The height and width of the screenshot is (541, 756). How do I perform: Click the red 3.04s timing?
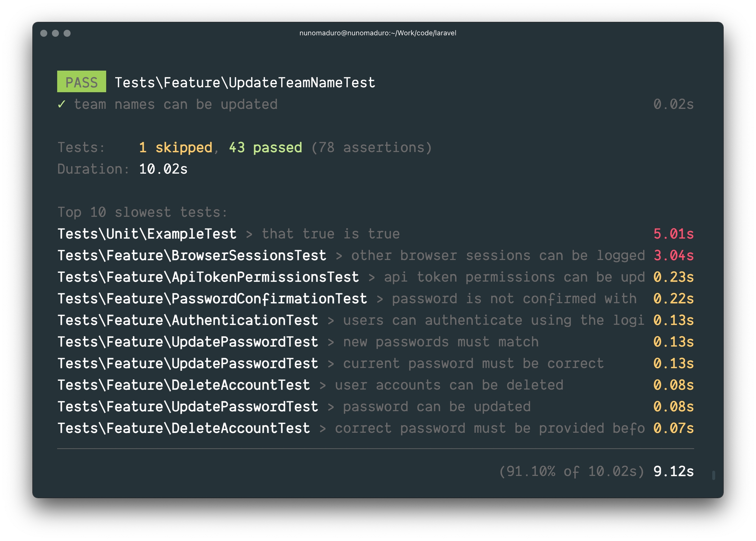[x=673, y=255]
